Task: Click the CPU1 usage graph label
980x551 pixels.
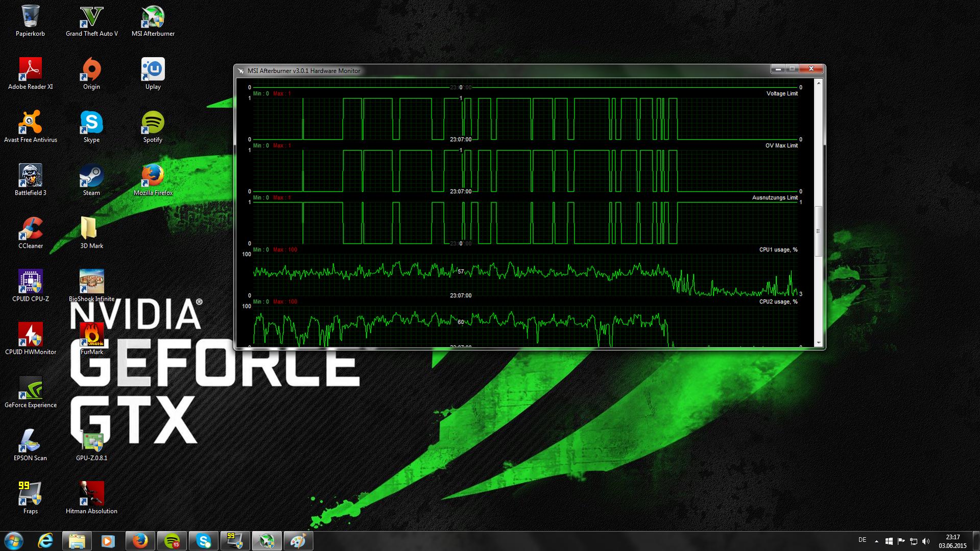Action: (778, 250)
